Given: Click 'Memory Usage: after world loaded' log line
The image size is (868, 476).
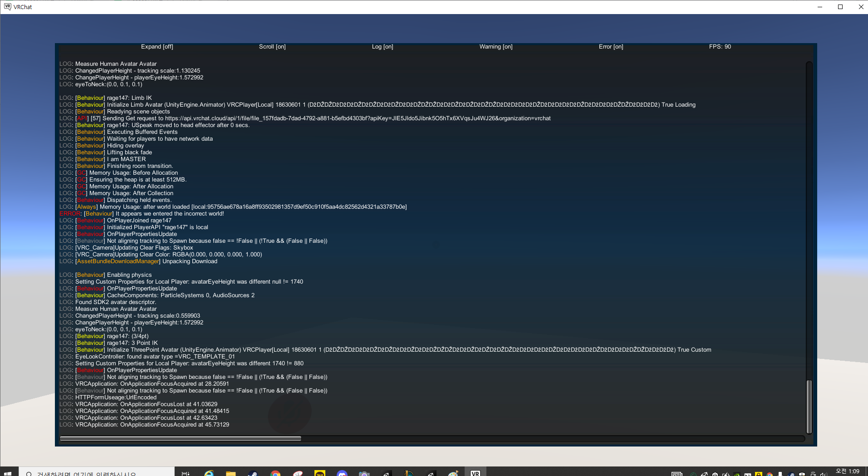Looking at the screenshot, I should (233, 207).
